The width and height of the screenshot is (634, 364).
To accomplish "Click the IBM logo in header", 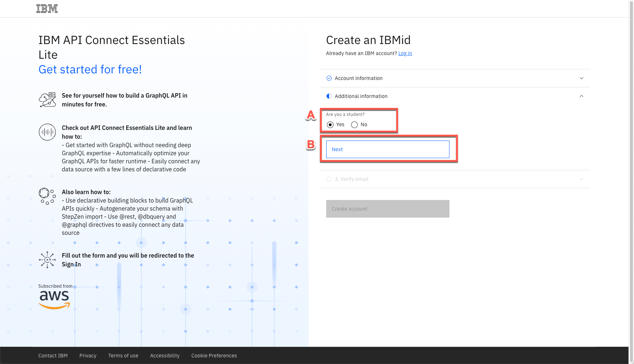I will [x=47, y=9].
